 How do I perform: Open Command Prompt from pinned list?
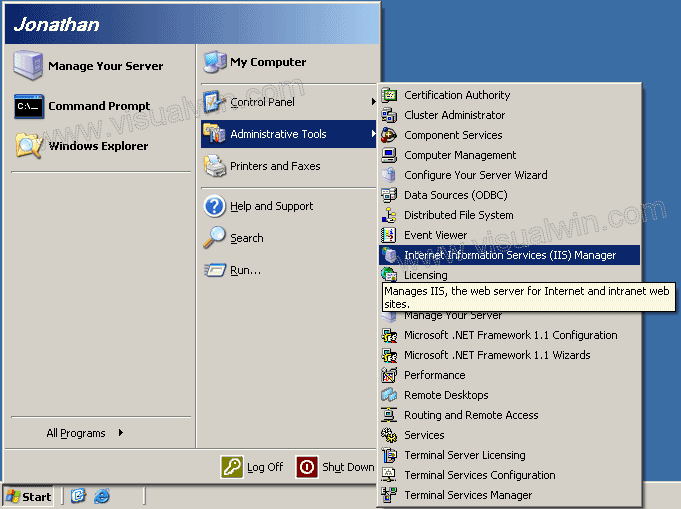coord(101,106)
